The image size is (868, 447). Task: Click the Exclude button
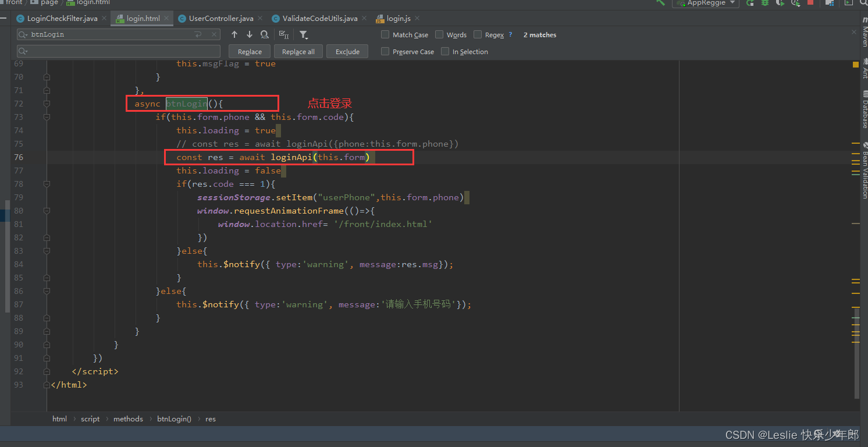pos(347,51)
